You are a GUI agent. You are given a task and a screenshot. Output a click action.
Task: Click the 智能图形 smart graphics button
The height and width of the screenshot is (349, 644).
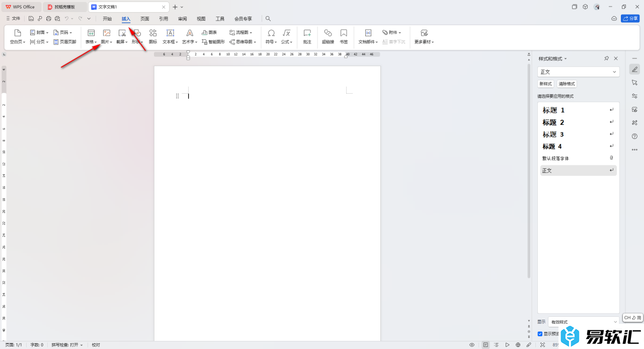pyautogui.click(x=213, y=42)
